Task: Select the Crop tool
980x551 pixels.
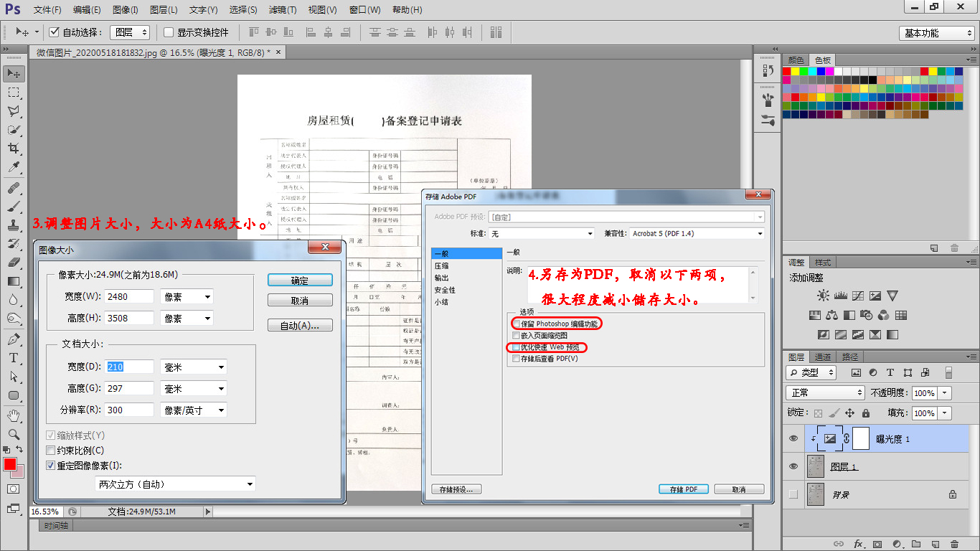Action: [14, 149]
